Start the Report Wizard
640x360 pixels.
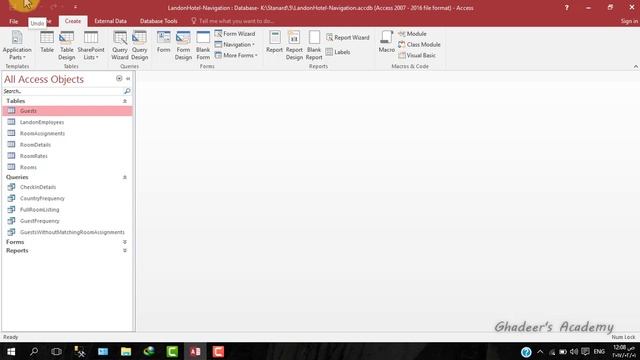pyautogui.click(x=348, y=38)
